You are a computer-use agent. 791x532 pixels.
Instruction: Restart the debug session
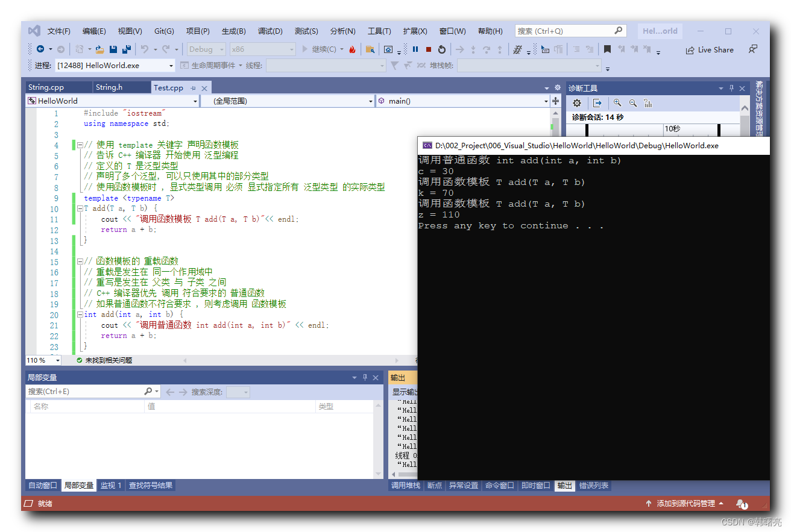point(442,49)
